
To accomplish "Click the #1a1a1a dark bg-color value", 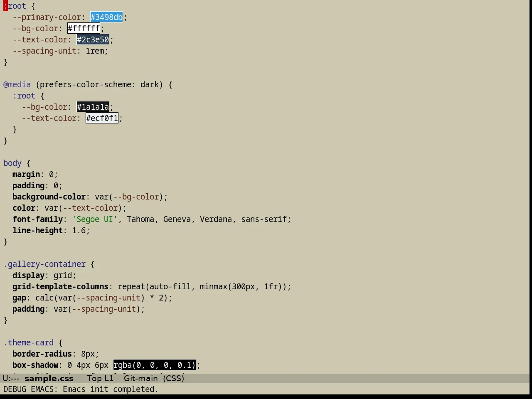I will 93,107.
